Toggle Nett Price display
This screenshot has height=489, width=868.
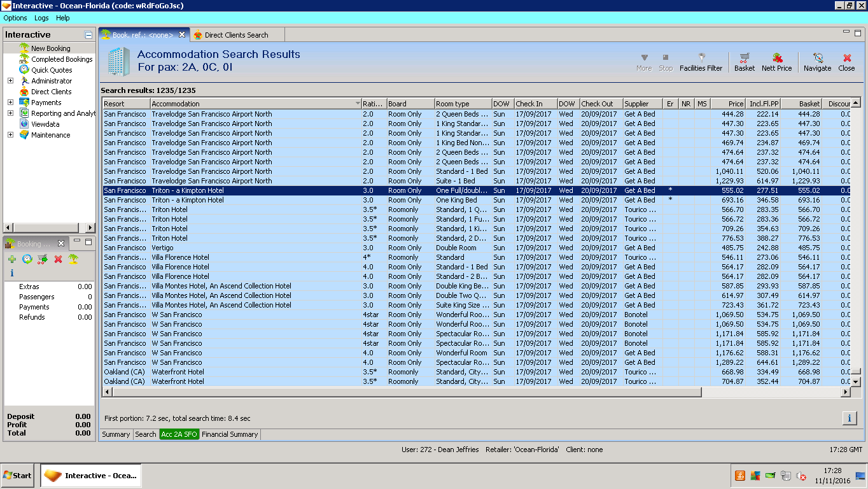(776, 62)
